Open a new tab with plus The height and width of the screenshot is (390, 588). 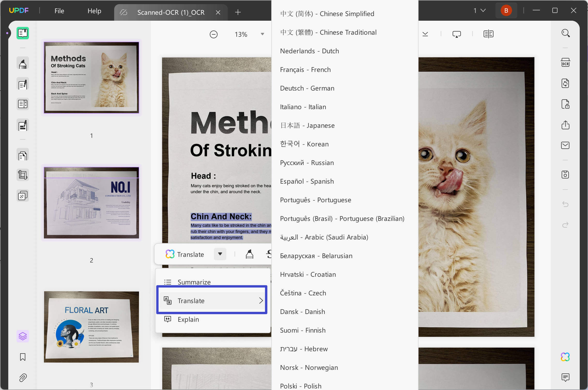tap(238, 12)
